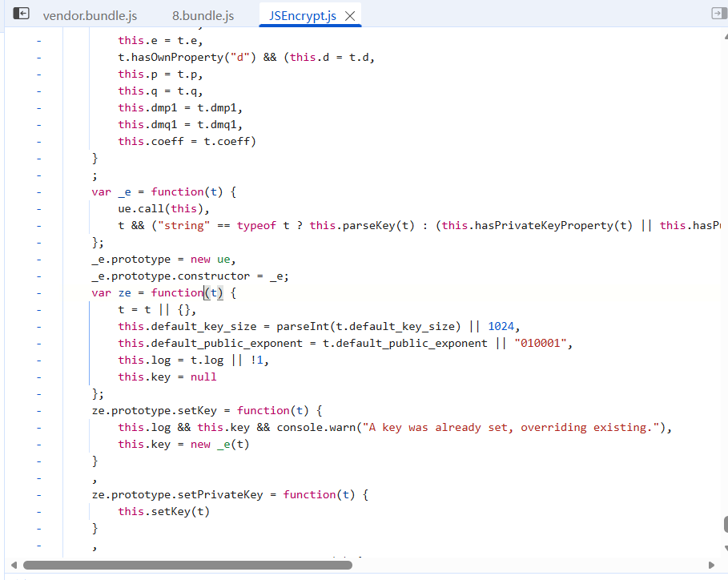Click 'ze.prototype.setKey' declaration
Image resolution: width=728 pixels, height=580 pixels.
tap(154, 410)
